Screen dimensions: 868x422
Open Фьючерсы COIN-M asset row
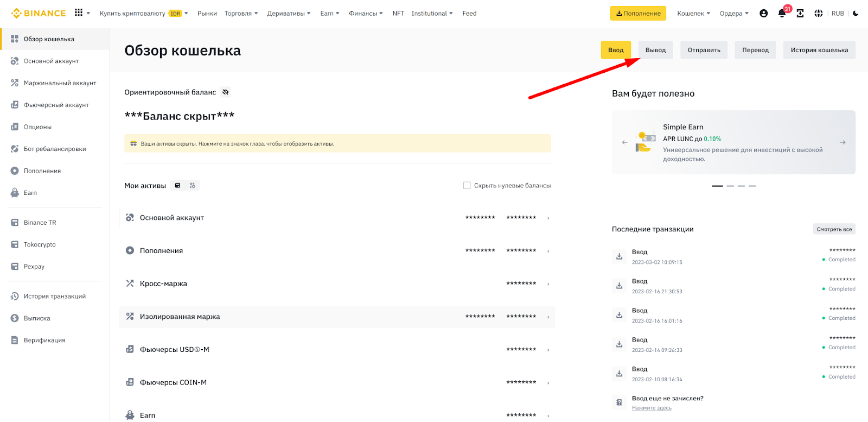tap(337, 382)
